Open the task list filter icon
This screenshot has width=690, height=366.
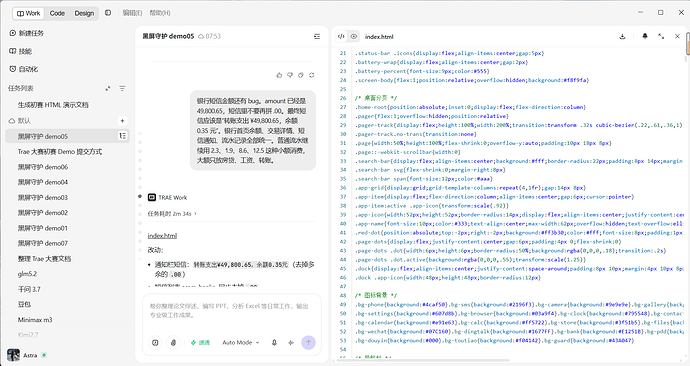122,88
